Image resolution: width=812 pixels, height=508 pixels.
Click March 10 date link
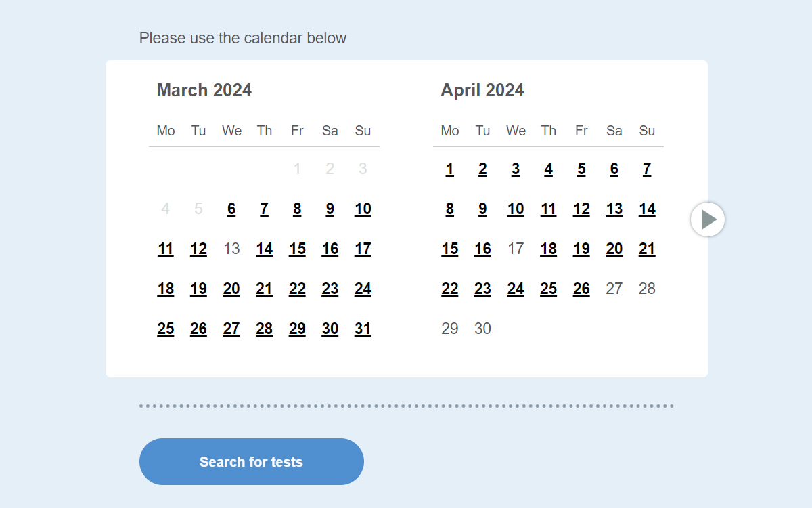pyautogui.click(x=363, y=209)
